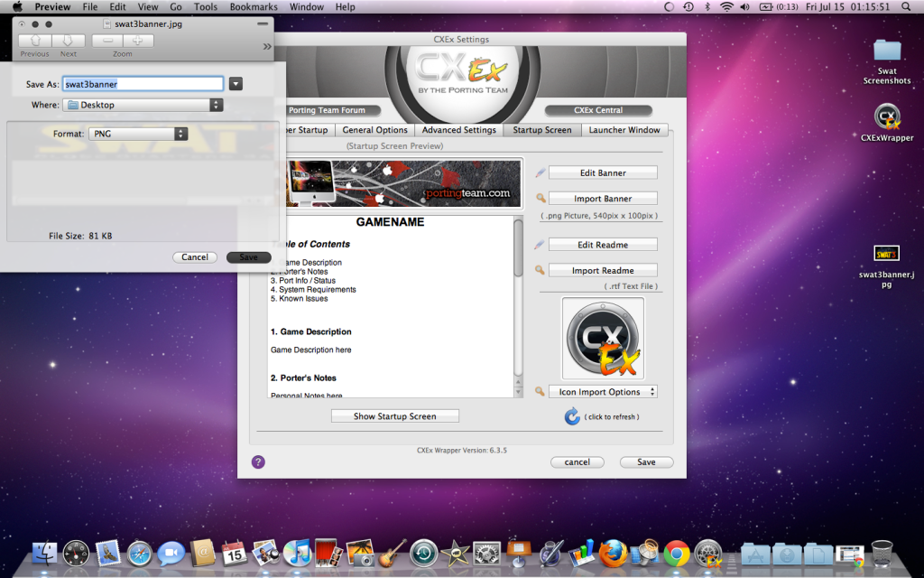924x578 pixels.
Task: Click the Show Startup Screen button
Action: pos(395,416)
